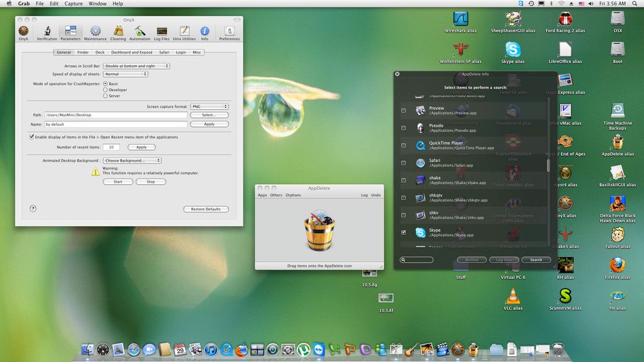Open Capture menu in menu bar
Viewport: 644px width, 362px height.
pyautogui.click(x=74, y=3)
